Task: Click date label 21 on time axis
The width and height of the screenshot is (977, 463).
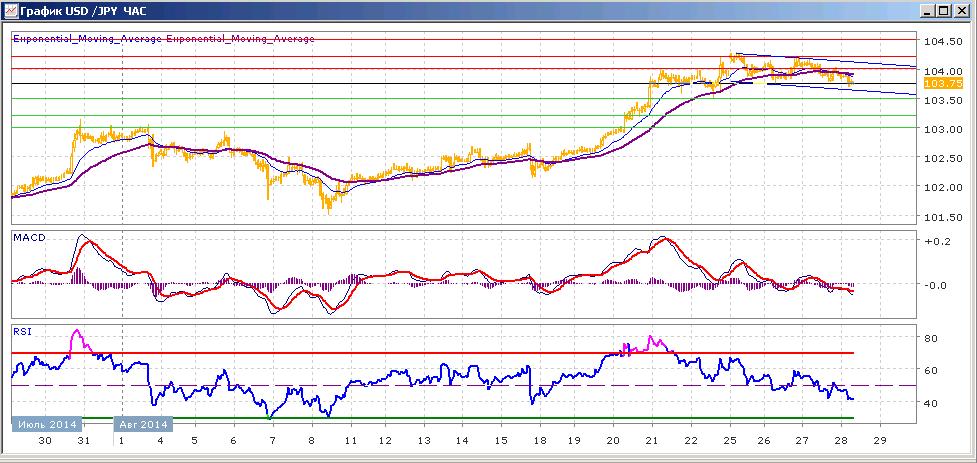Action: 651,441
